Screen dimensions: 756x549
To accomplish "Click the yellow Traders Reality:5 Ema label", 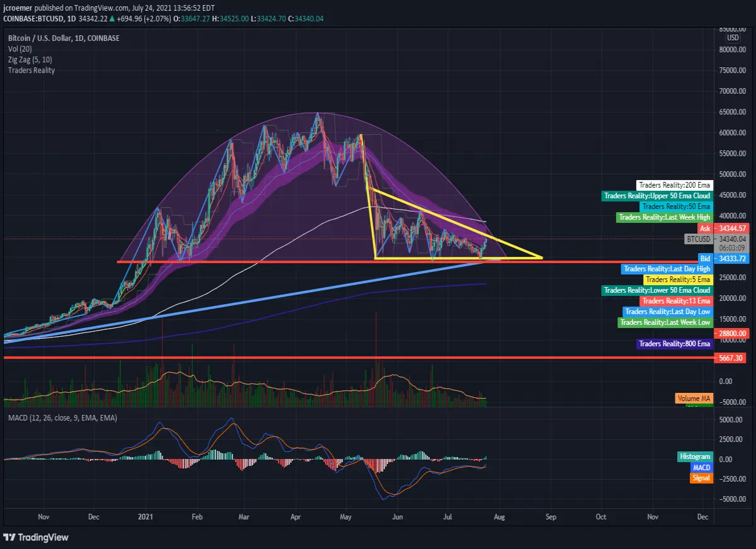I will (678, 280).
